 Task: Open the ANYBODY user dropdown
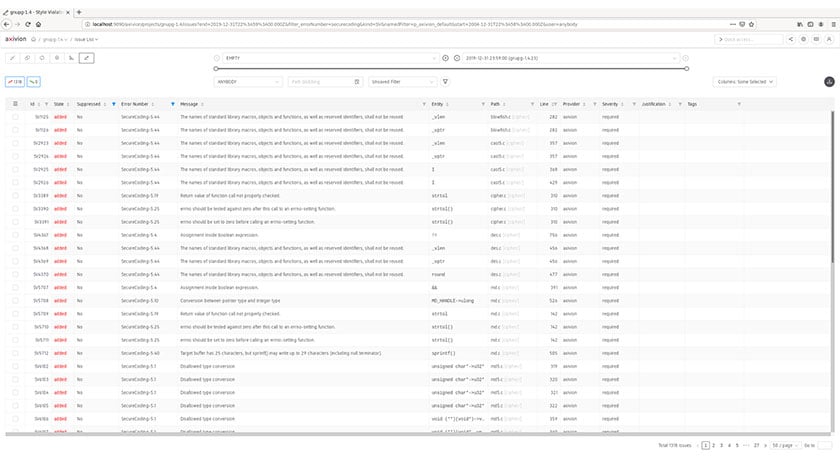[x=249, y=82]
